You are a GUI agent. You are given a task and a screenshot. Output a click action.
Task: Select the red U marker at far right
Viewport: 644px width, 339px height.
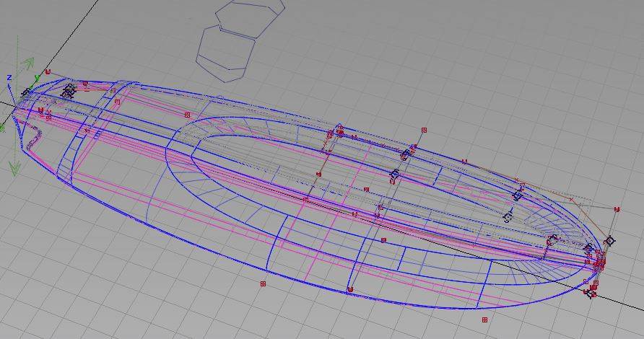click(617, 209)
